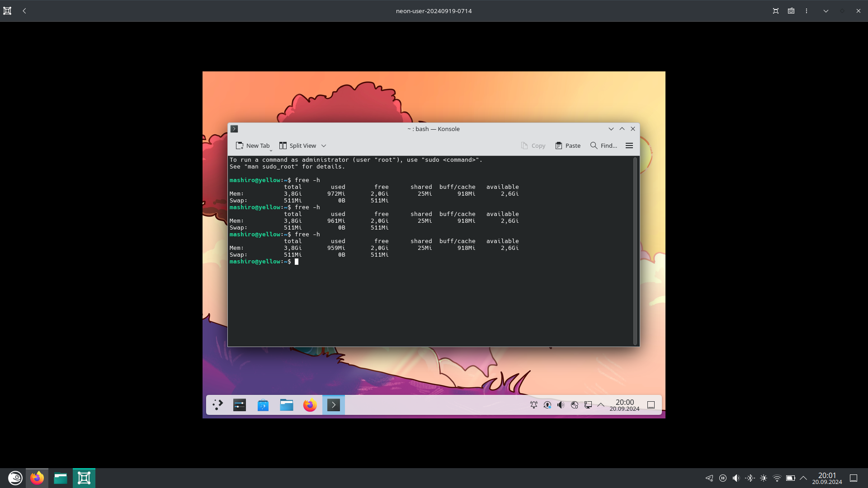Expand hidden host tray icons arrow
Screen dimensions: 868x488
803,478
